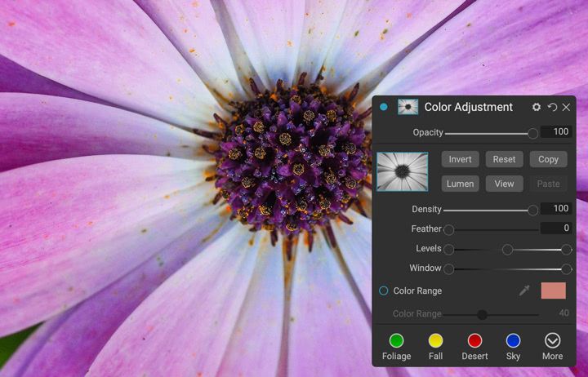Screen dimensions: 588x377
Task: Reset the filter with undo arrow icon
Action: pos(552,107)
